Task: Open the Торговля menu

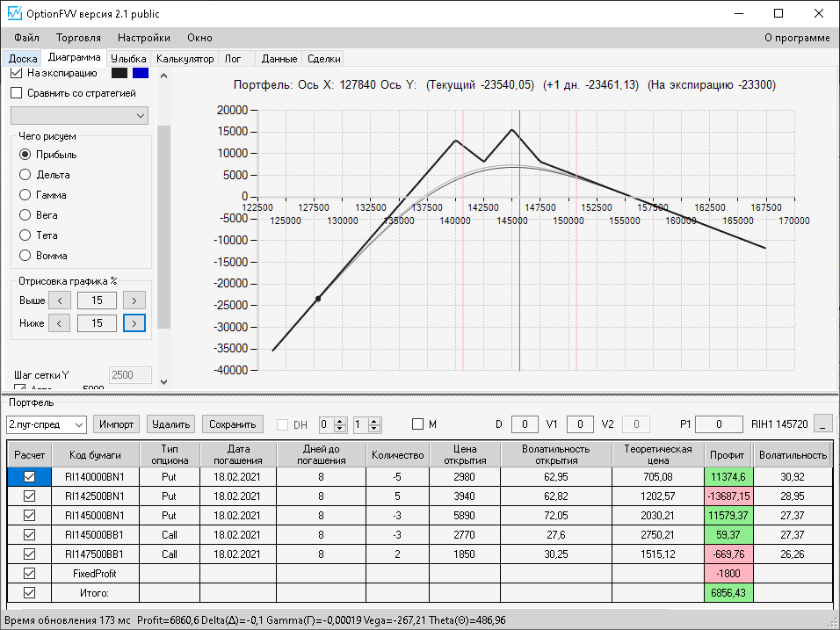Action: pos(78,38)
